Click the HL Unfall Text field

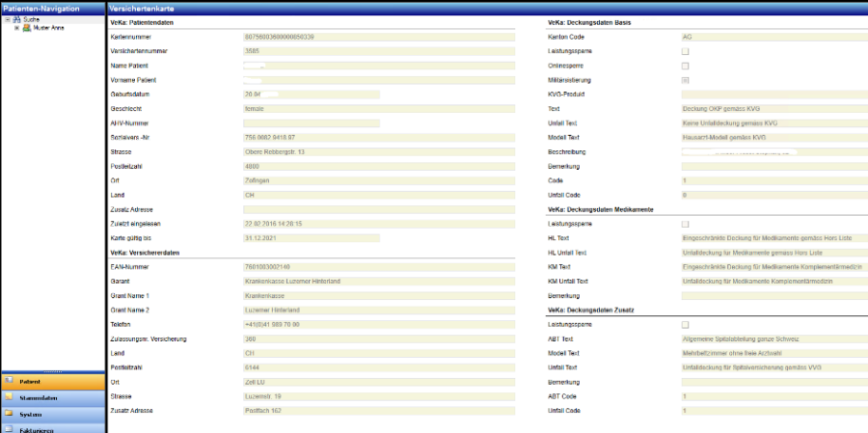point(774,253)
